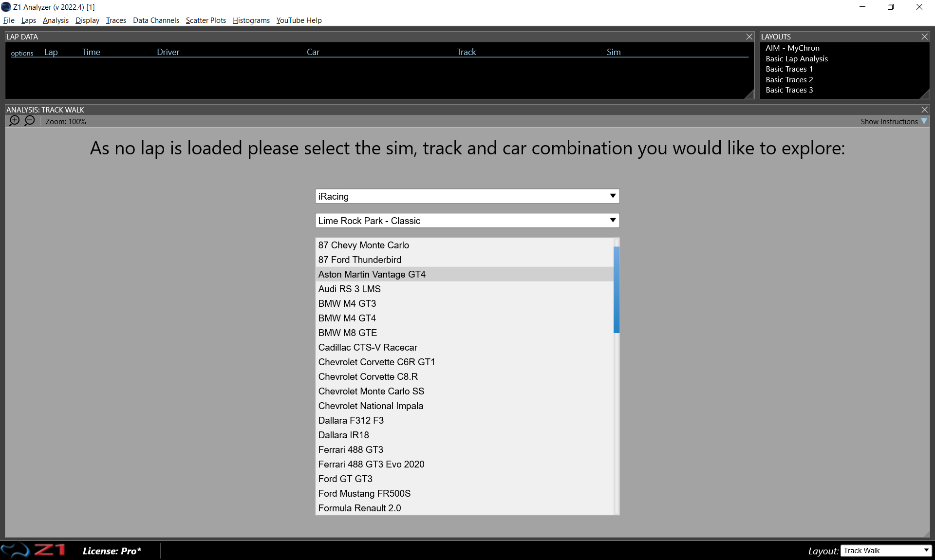The image size is (935, 560).
Task: Open the YouTube Help menu
Action: (x=299, y=20)
